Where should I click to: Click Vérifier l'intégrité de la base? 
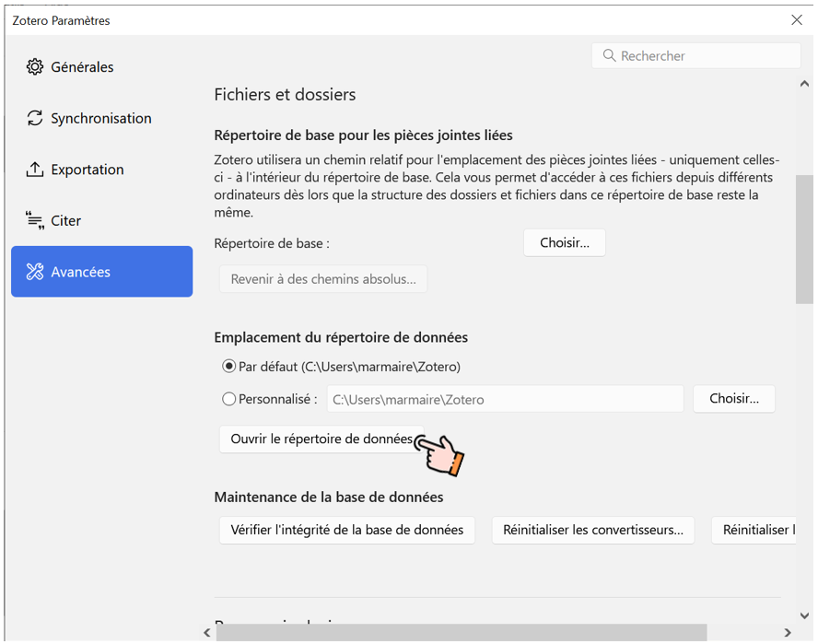click(x=347, y=530)
